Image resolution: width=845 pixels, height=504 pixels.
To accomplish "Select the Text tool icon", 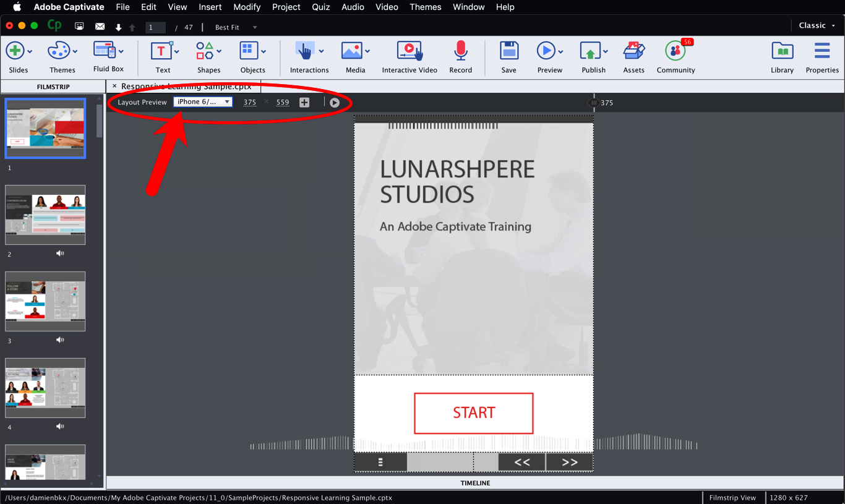I will (x=161, y=51).
